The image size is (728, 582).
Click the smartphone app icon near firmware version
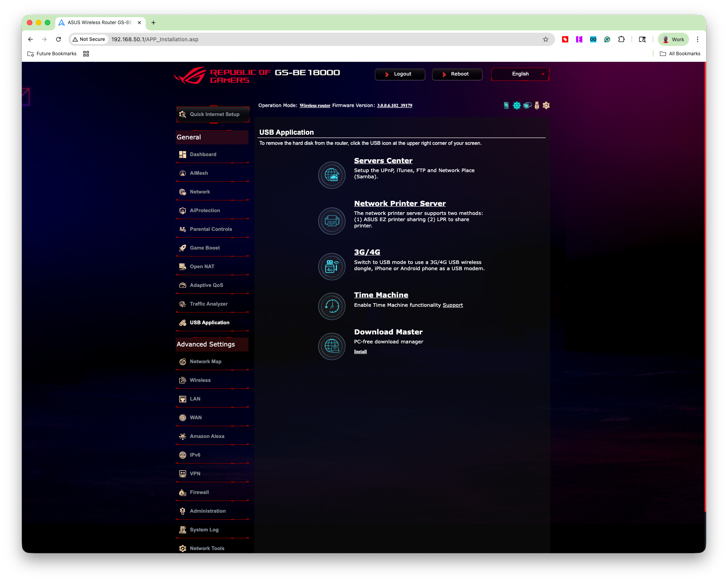pos(506,105)
